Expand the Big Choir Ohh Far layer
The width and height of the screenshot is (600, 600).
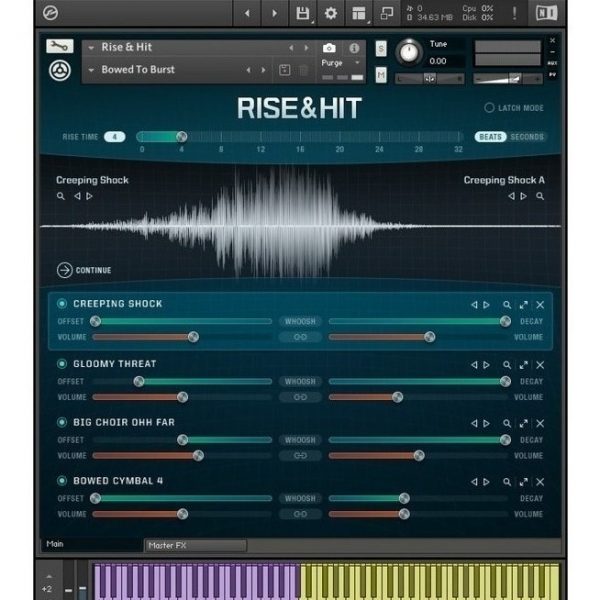click(523, 424)
